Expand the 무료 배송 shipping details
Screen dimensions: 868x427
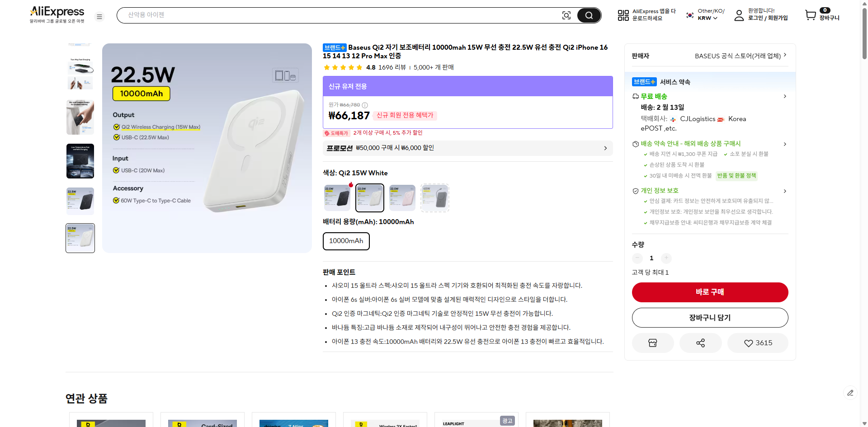(x=785, y=96)
